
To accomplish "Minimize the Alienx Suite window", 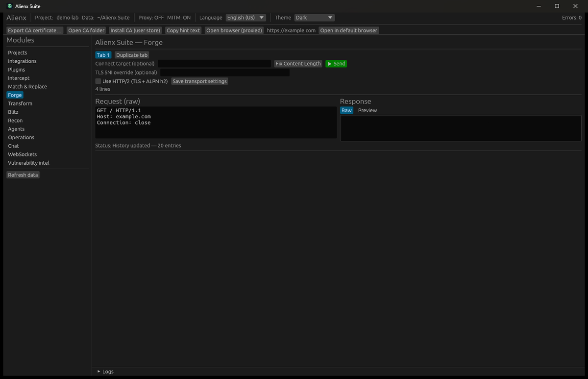I will 539,6.
